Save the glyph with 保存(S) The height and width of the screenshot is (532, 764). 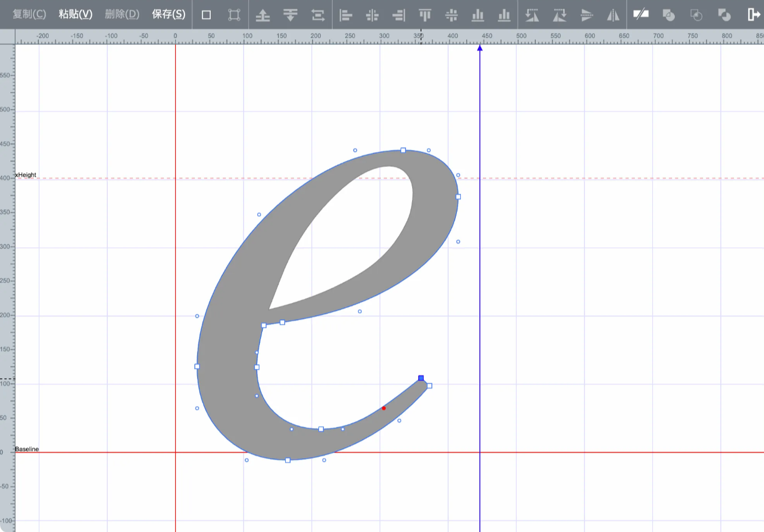169,14
